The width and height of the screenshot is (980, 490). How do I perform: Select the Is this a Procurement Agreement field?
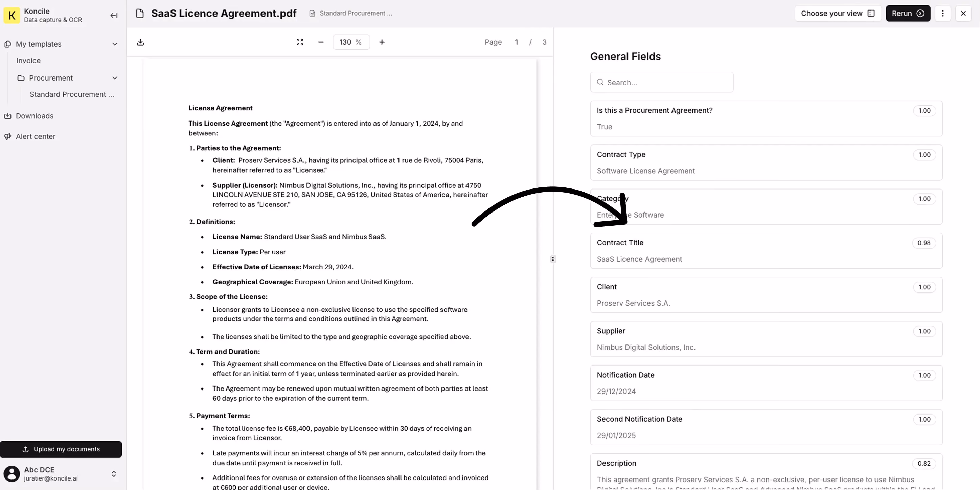click(766, 119)
